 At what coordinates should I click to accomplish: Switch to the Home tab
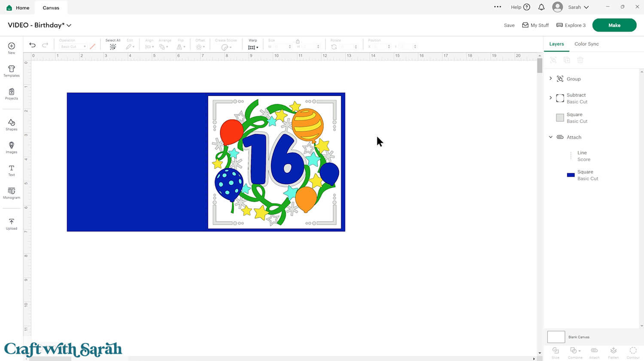[x=18, y=8]
